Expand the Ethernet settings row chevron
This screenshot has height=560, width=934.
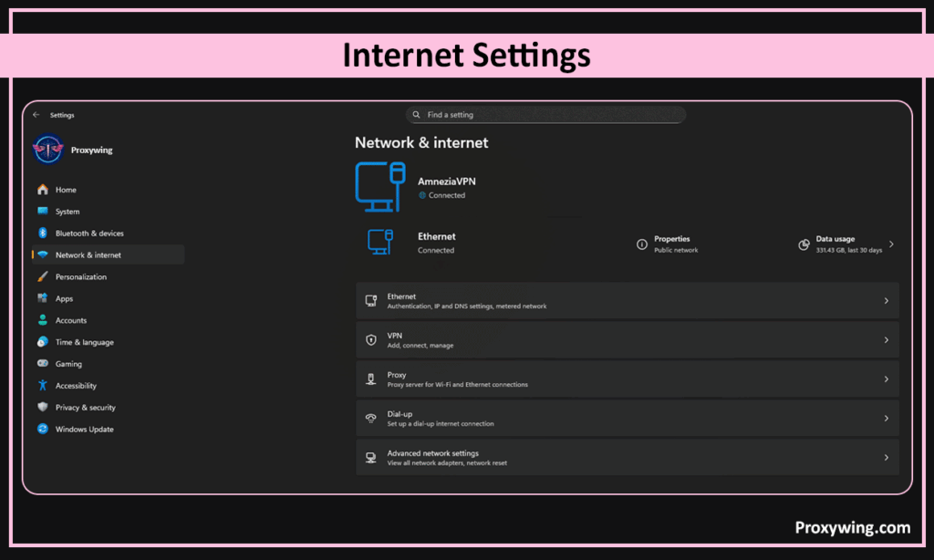[886, 301]
